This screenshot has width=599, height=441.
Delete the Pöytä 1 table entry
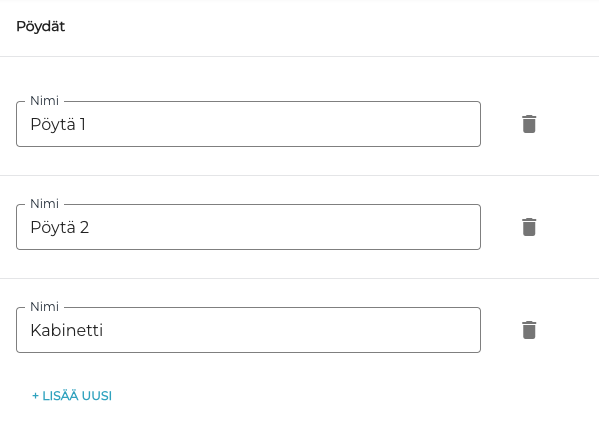pos(529,124)
